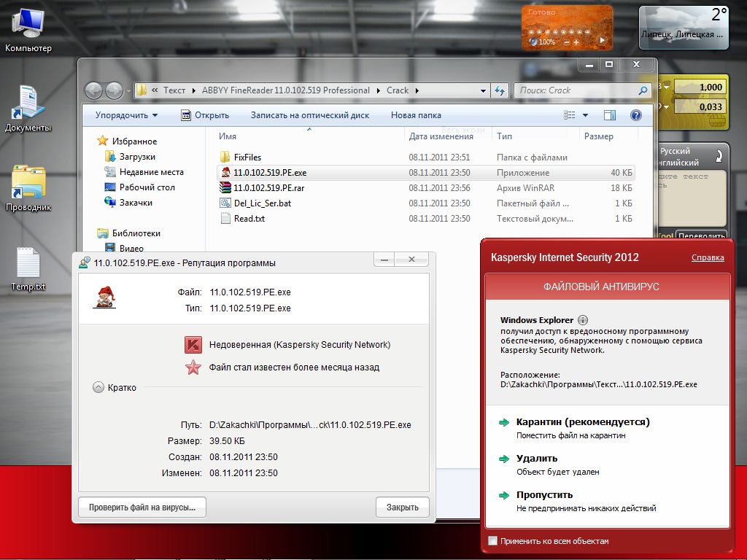The width and height of the screenshot is (747, 560).
Task: Click the Липецк weather gadget
Action: click(684, 28)
